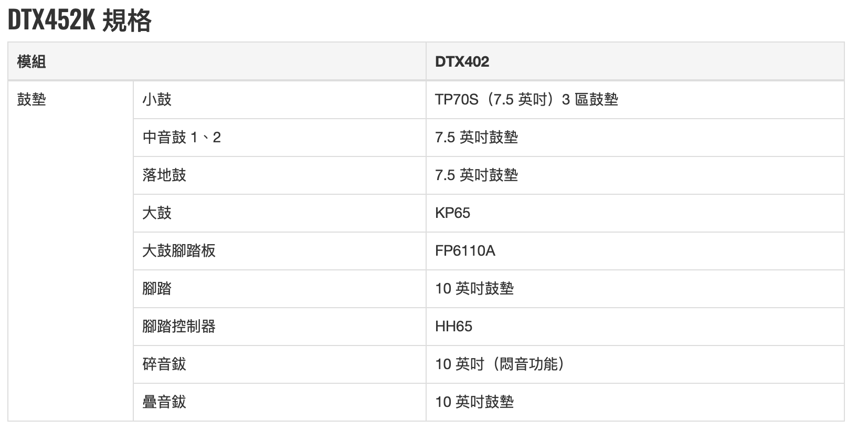Select the HH65 value cell
The width and height of the screenshot is (868, 440).
tap(453, 326)
